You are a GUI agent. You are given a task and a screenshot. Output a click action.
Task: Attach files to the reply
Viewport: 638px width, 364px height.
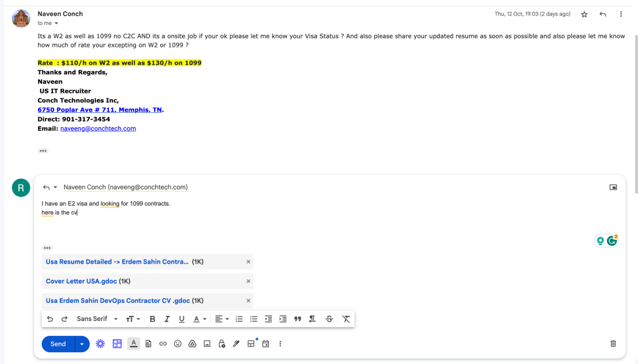148,344
